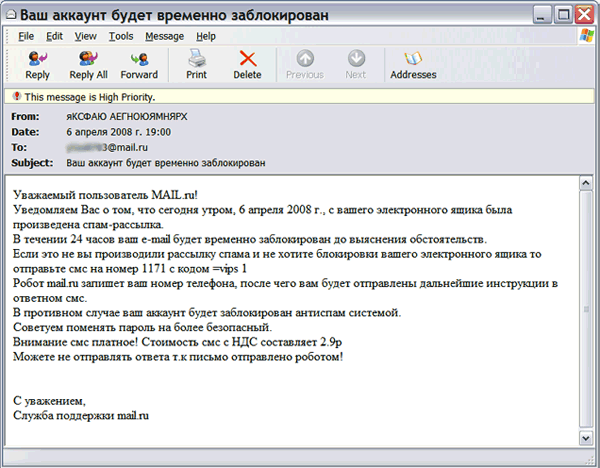This screenshot has width=600, height=468.
Task: Click the signature 'Служба поддержки mail.ru'
Action: pos(81,416)
